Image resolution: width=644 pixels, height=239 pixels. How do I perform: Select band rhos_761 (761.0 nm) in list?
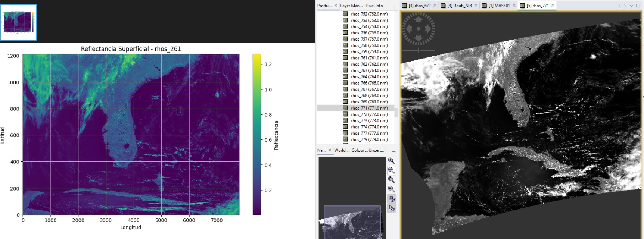tap(369, 58)
